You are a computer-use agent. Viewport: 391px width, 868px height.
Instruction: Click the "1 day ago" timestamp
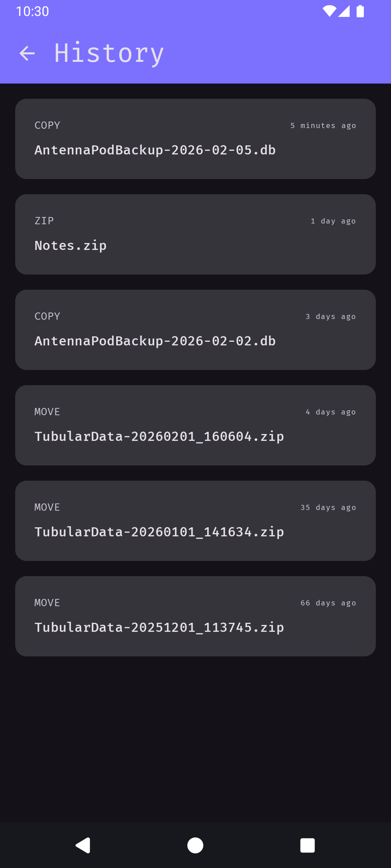(333, 221)
